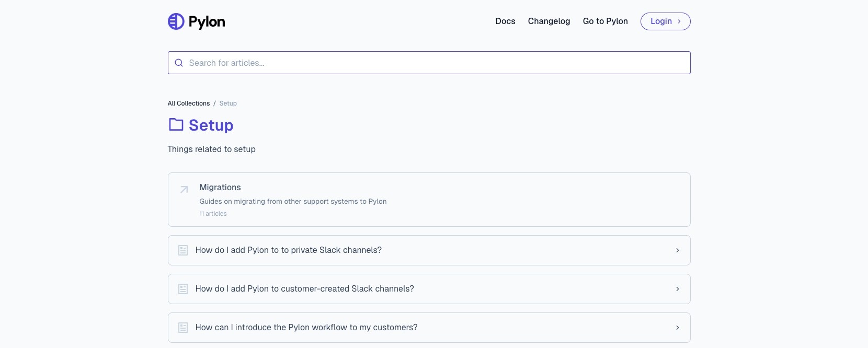Click chevron for introduce Pylon workflow article
This screenshot has width=868, height=348.
(x=678, y=328)
